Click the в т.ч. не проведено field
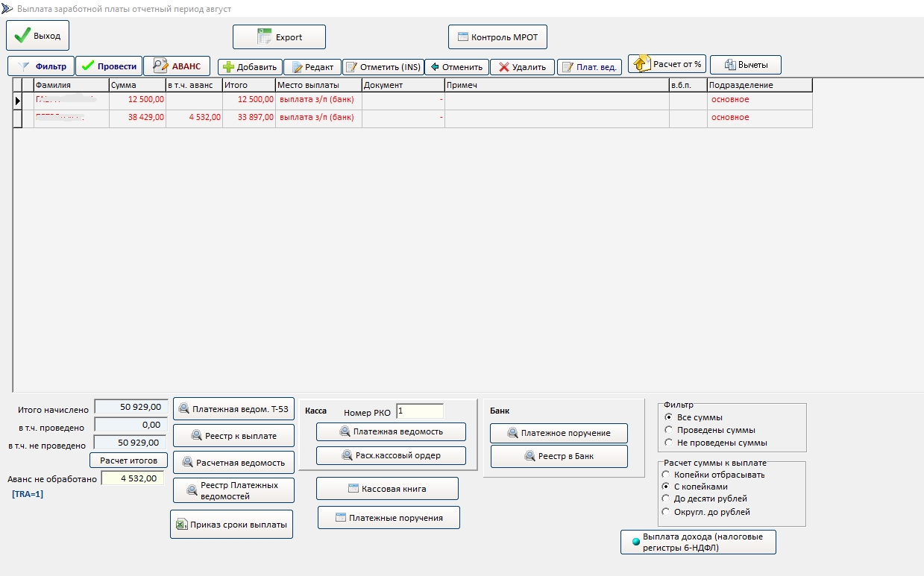Viewport: 924px width, 576px height. click(131, 443)
